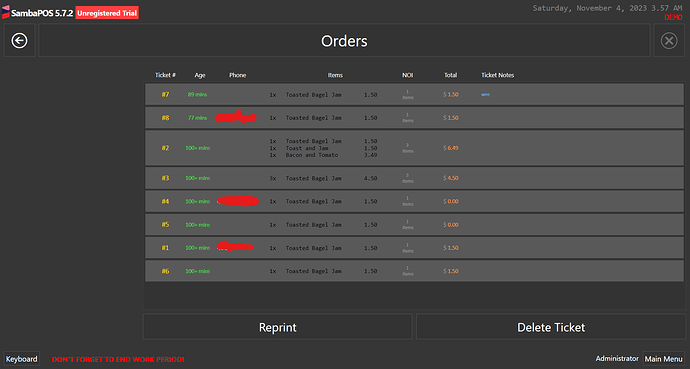Screen dimensions: 690x369
Task: Click the back arrow icon
Action: click(x=19, y=40)
